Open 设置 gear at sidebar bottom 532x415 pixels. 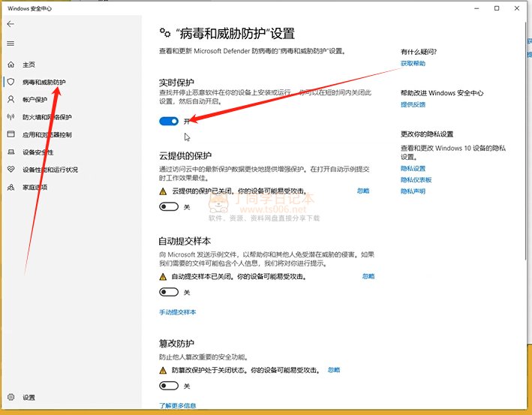(x=11, y=397)
